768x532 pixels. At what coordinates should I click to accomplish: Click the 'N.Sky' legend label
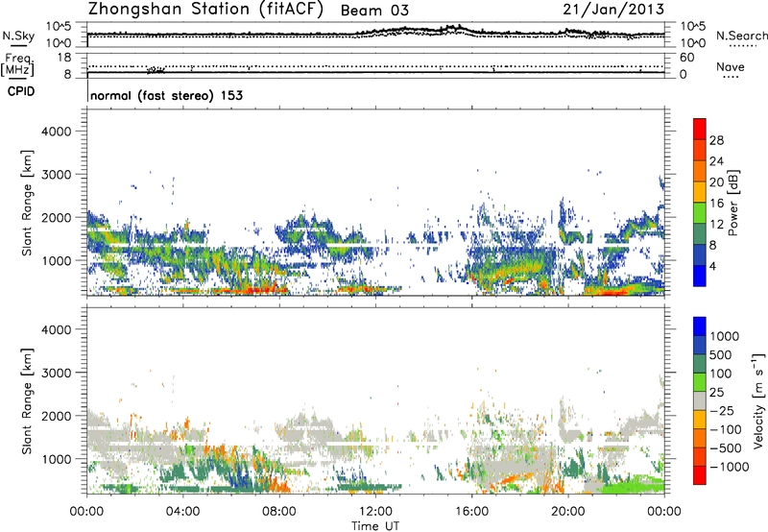[x=18, y=36]
